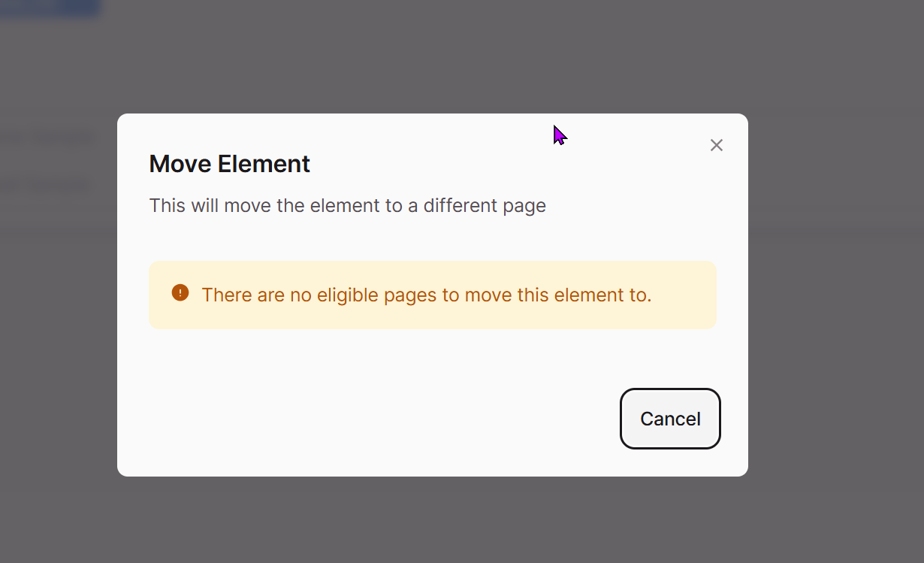
Task: Click the word "different" in the description
Action: coord(459,205)
